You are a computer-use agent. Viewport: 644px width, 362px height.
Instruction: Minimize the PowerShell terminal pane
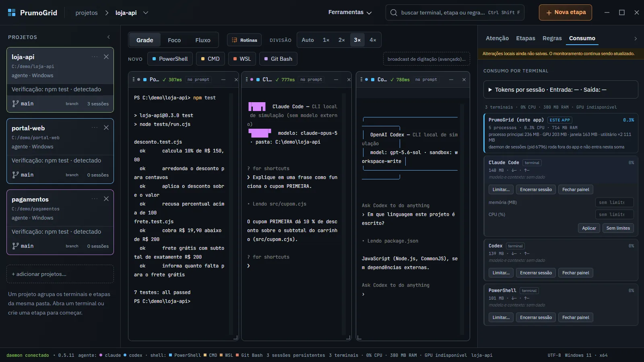point(223,80)
